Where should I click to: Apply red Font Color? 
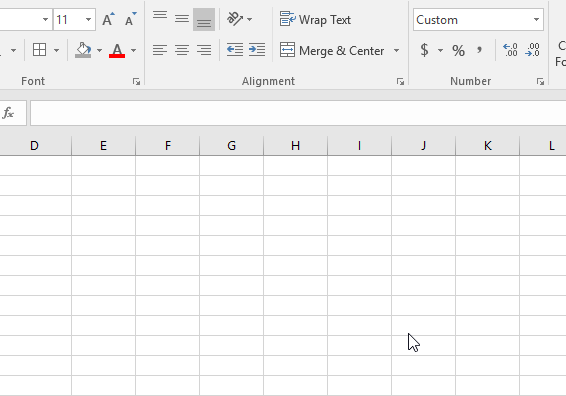(x=117, y=50)
